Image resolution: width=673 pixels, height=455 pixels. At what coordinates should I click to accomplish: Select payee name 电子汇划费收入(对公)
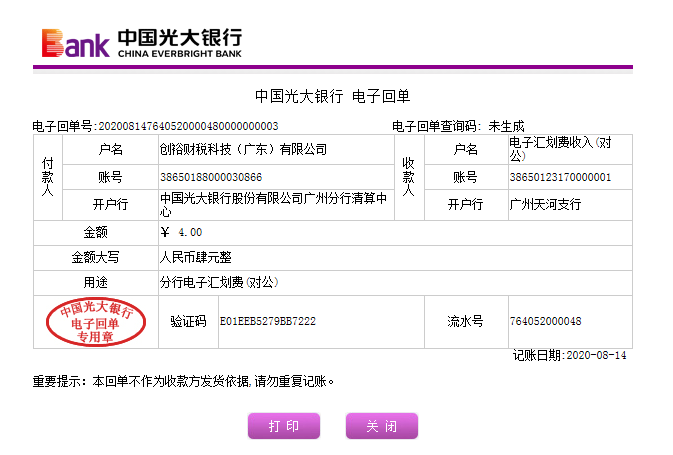click(559, 150)
